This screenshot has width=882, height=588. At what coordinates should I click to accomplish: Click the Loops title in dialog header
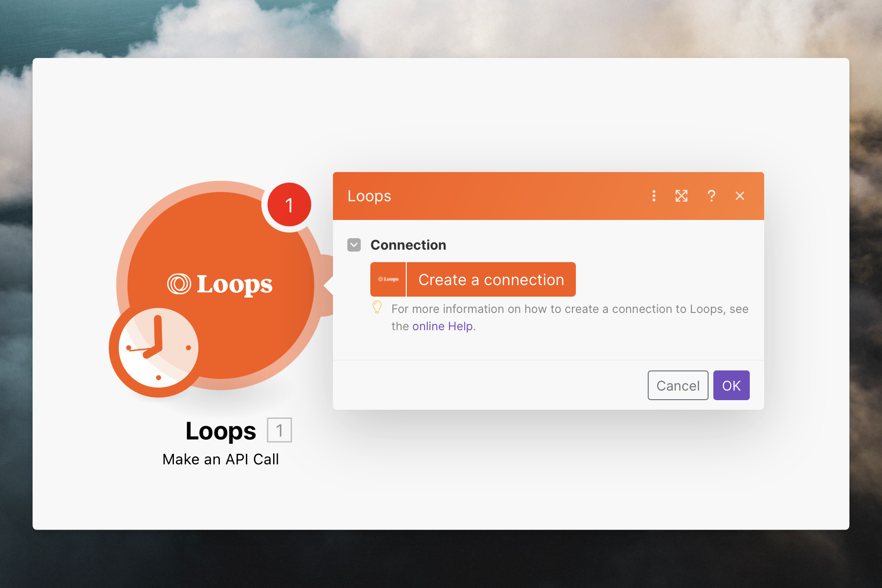point(369,196)
